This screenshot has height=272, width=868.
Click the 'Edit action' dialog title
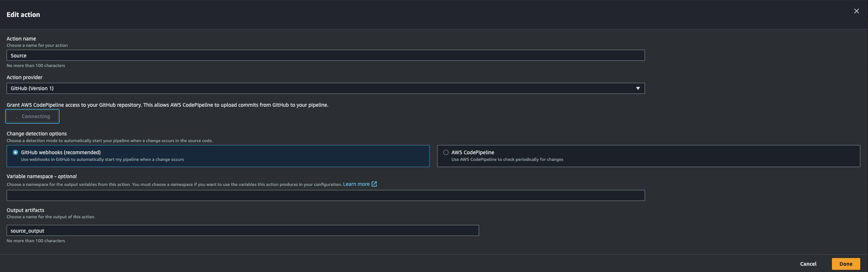23,15
